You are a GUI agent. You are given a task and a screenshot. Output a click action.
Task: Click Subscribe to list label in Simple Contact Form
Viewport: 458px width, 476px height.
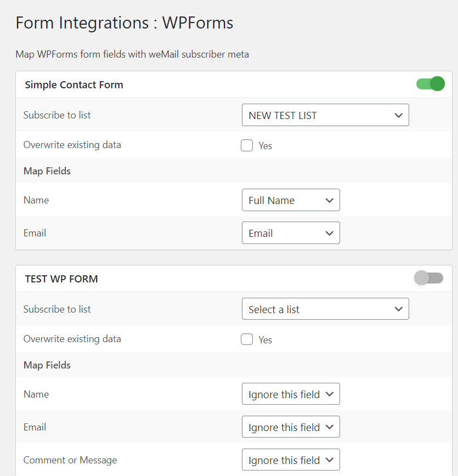click(x=57, y=115)
